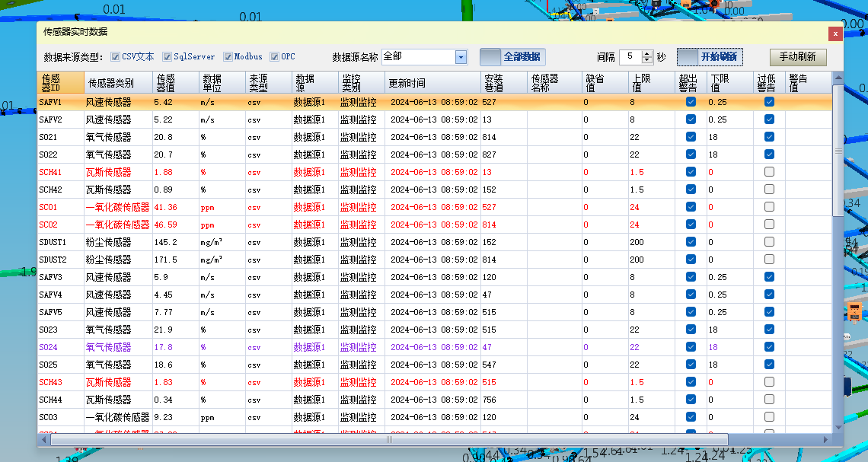Click the scroll-down arrow of table scrollbar
This screenshot has width=868, height=462.
coord(838,426)
